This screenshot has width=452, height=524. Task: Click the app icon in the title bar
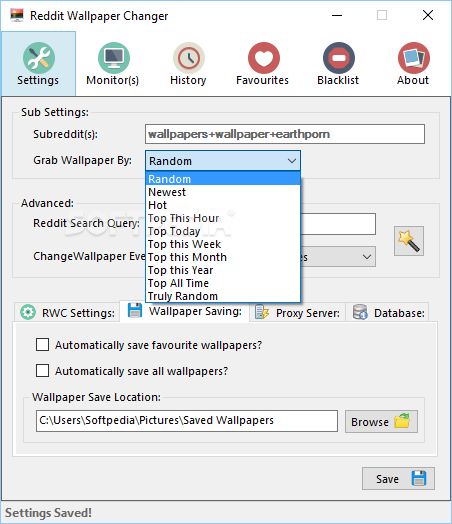click(17, 15)
